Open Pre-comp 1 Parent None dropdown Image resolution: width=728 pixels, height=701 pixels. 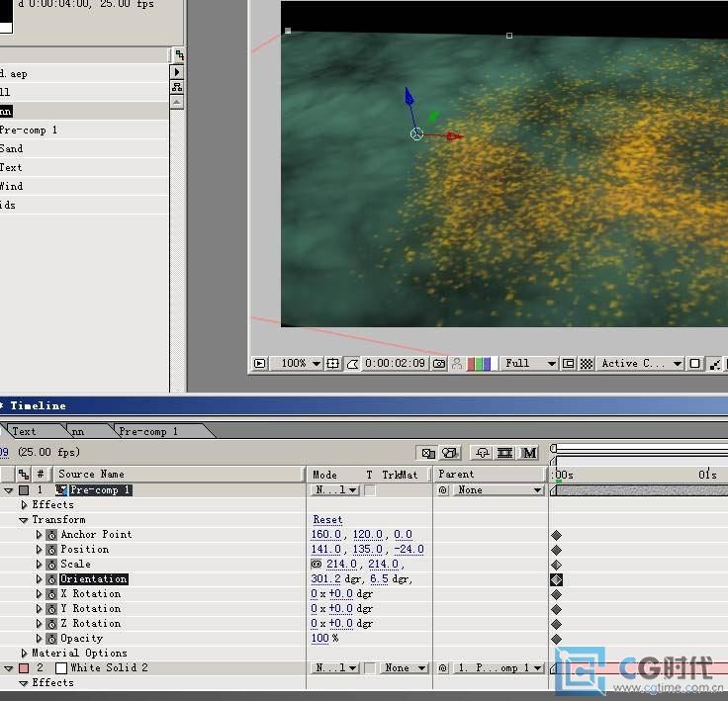497,490
